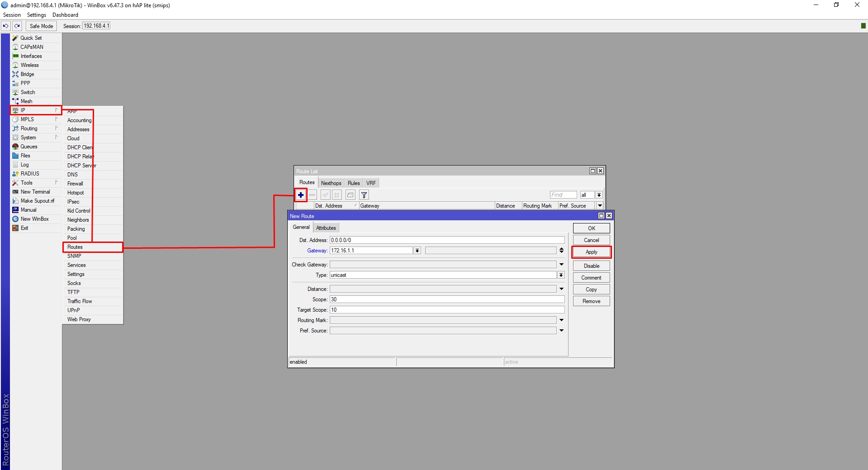Open the Session menu
This screenshot has height=470, width=868.
click(12, 15)
